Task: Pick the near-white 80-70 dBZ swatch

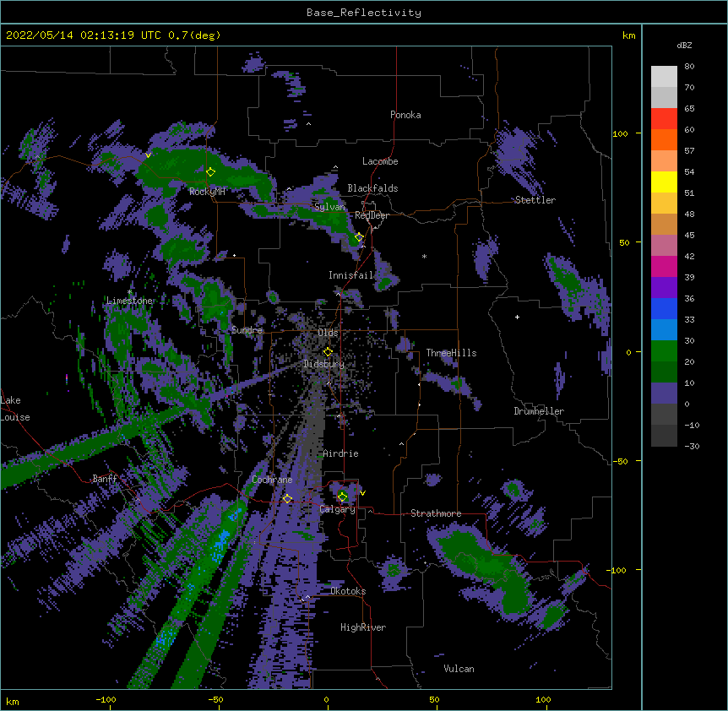Action: tap(664, 77)
